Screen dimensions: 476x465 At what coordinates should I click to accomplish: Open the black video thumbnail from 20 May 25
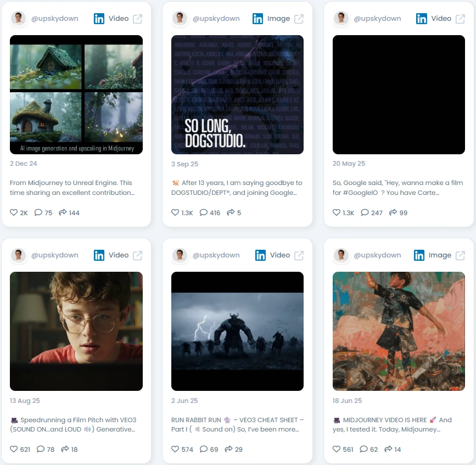[399, 94]
